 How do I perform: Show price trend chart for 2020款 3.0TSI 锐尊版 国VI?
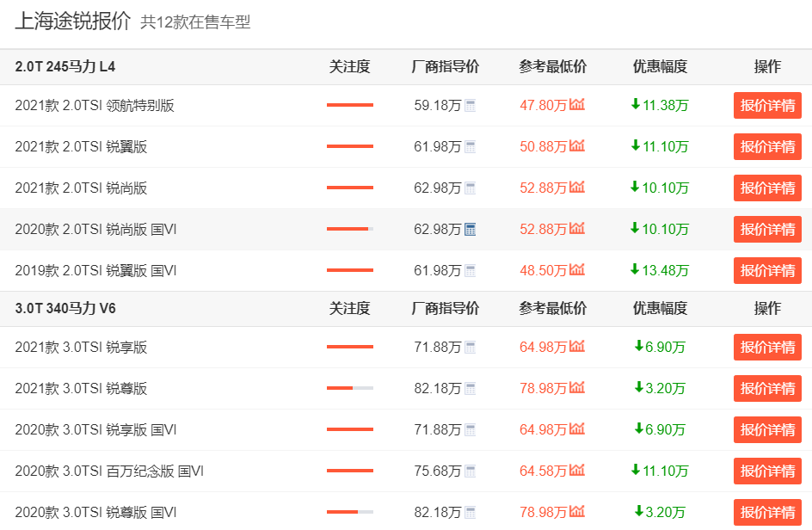(577, 512)
